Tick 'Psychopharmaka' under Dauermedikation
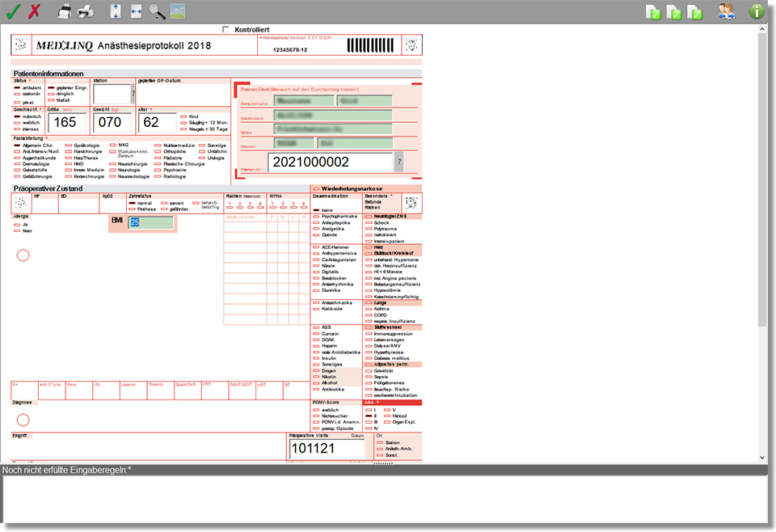This screenshot has width=776, height=532. (316, 217)
